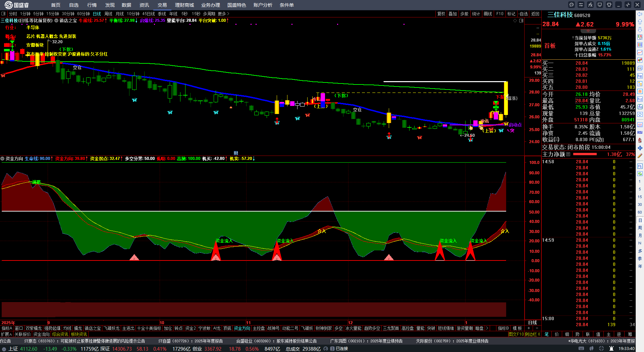
Task: Toggle 复权 price adjustment
Action: point(441,14)
